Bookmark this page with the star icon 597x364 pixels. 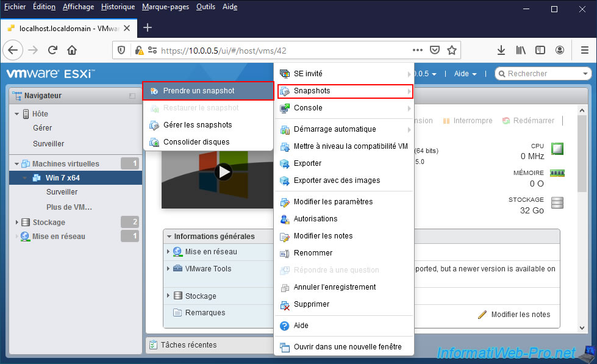[451, 50]
